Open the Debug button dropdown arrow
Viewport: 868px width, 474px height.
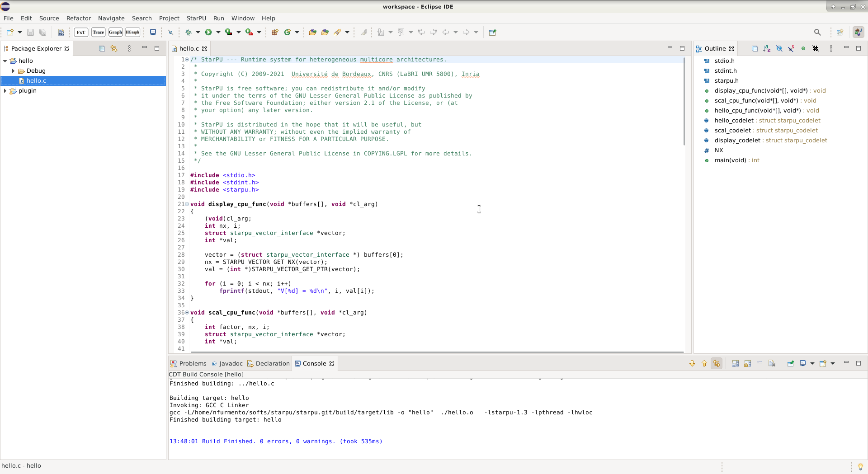pyautogui.click(x=198, y=32)
